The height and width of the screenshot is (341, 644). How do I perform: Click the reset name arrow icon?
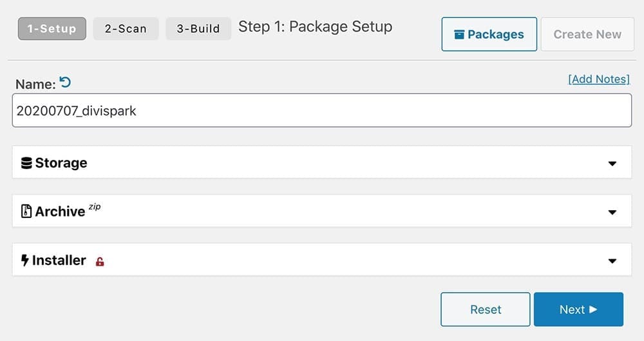(x=65, y=83)
